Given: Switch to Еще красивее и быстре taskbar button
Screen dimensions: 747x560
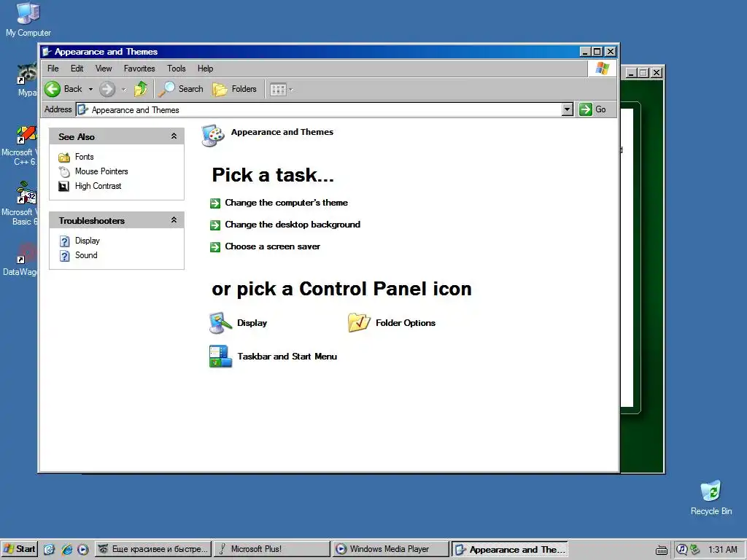Looking at the screenshot, I should (x=153, y=549).
